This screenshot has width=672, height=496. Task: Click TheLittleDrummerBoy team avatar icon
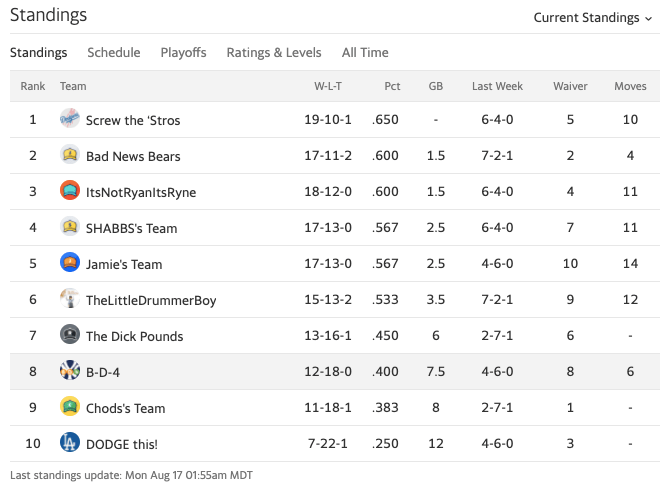click(70, 299)
